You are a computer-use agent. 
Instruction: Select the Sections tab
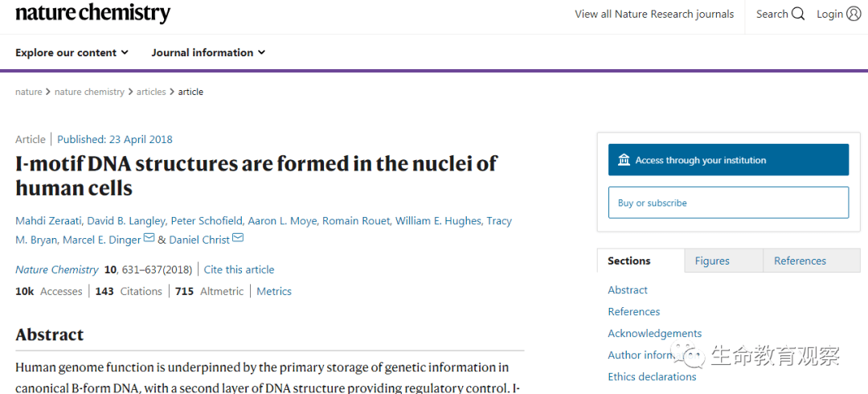629,261
